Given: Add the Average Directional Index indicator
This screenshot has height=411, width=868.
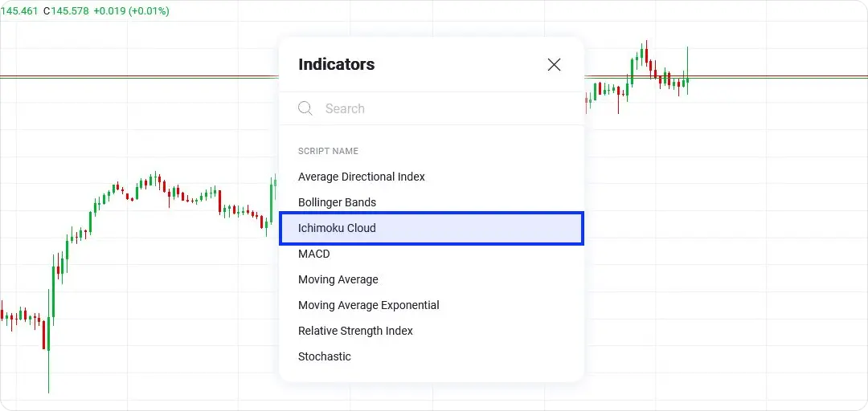Looking at the screenshot, I should point(362,177).
